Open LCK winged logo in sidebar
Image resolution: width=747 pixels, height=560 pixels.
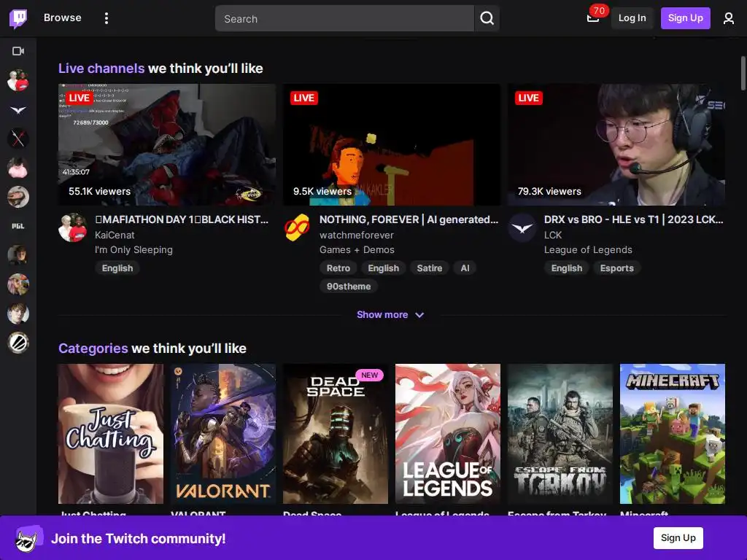(x=18, y=110)
